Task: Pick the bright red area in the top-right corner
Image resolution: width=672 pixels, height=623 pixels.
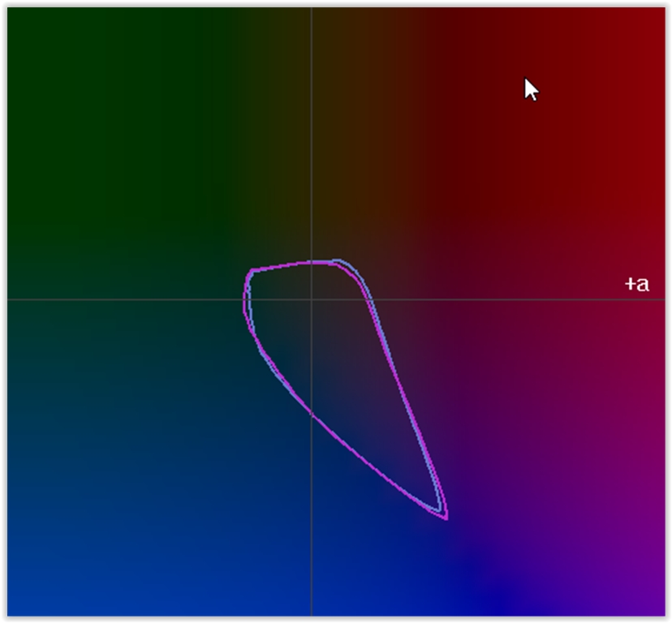Action: click(x=641, y=32)
